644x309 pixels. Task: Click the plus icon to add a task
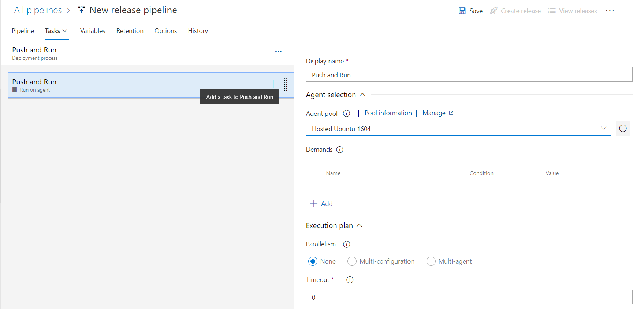273,84
